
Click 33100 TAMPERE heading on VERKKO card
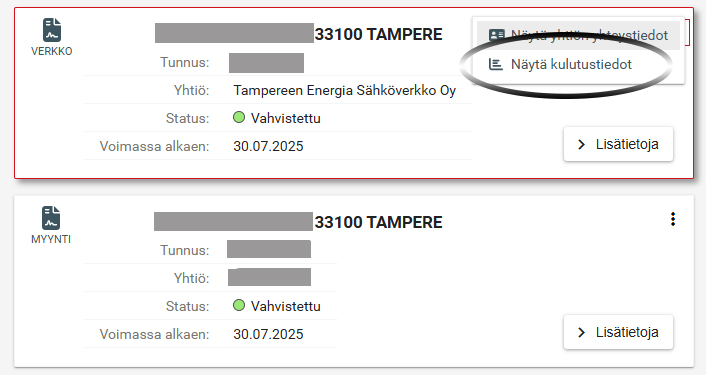378,34
